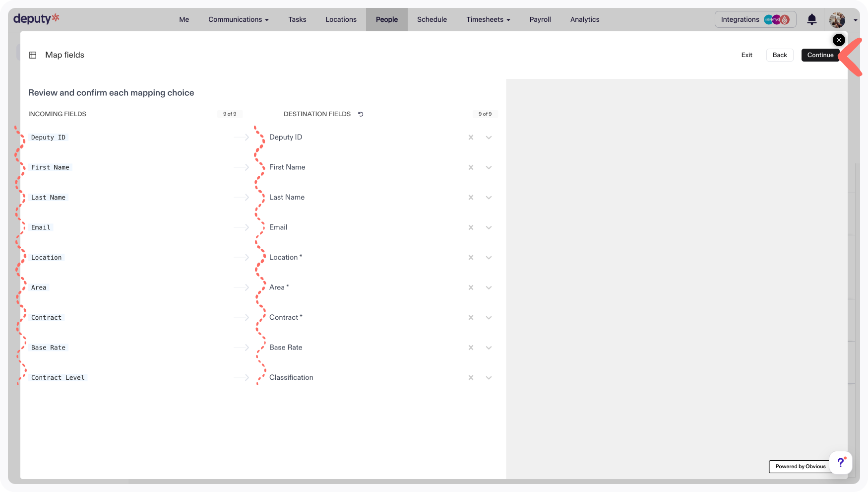
Task: Expand the Last Name destination chevron
Action: (489, 198)
